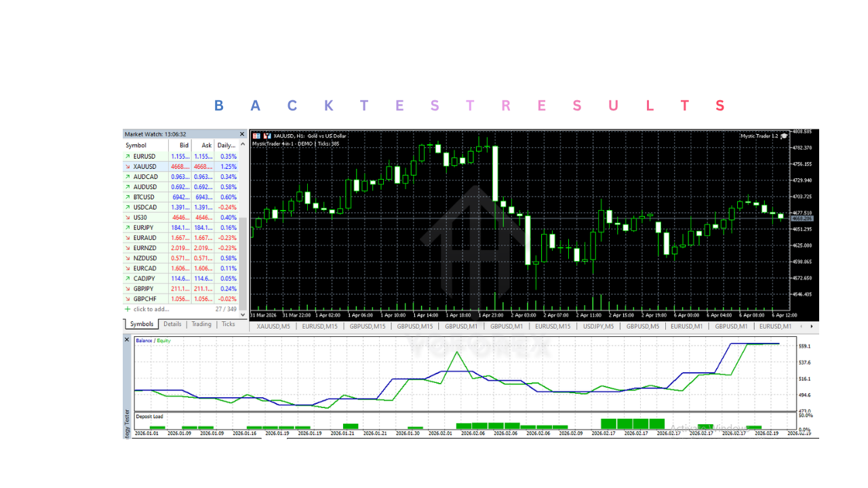
Task: Click the chart list icon in the XAUUSD title bar
Action: (x=257, y=135)
